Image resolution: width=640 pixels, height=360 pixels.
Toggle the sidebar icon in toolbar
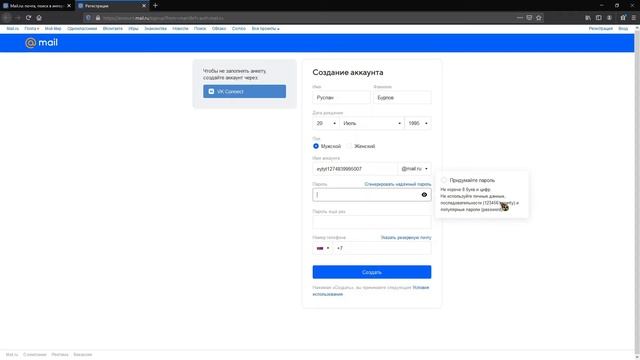[598, 18]
